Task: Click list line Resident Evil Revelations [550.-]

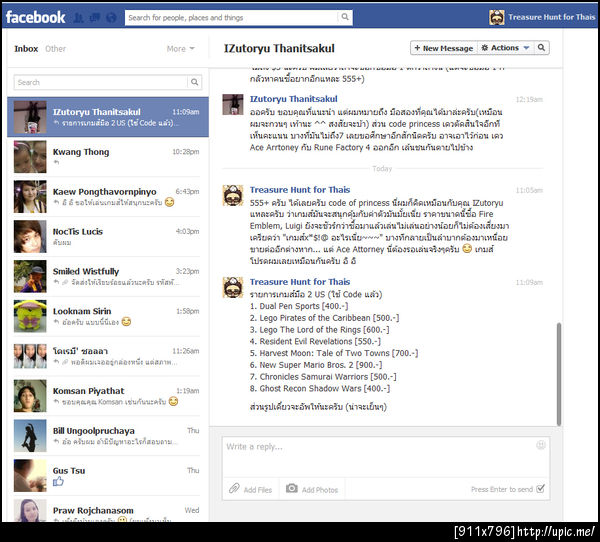Action: 315,341
